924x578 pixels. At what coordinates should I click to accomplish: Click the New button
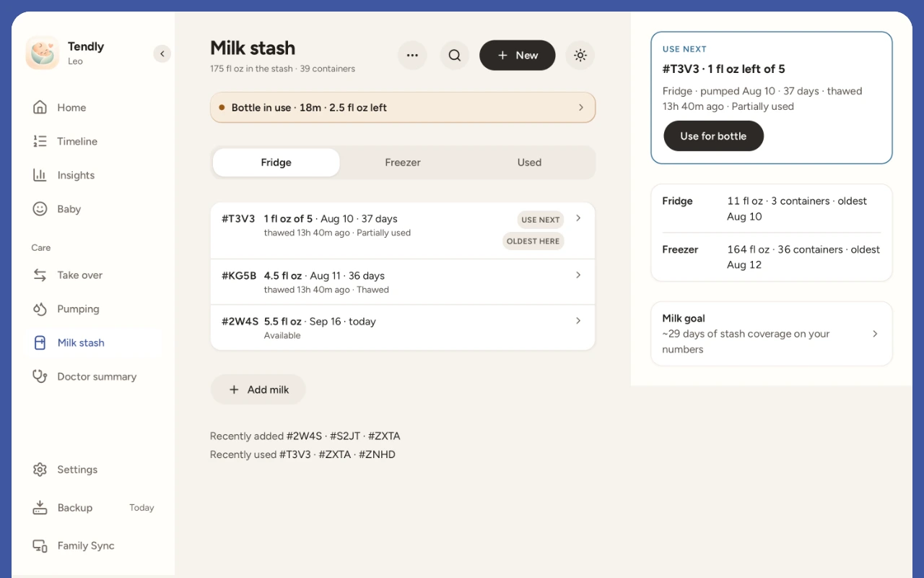click(518, 56)
